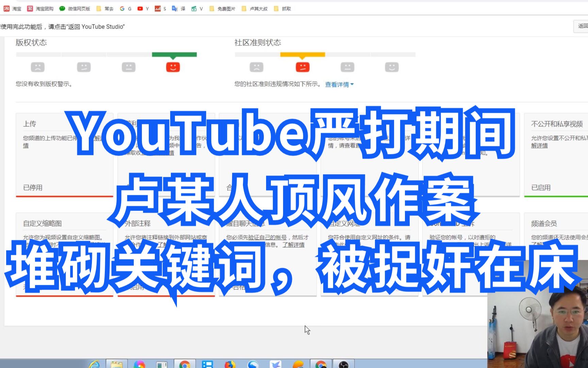Open the green clapperboard V bookmark
This screenshot has width=588, height=368.
(197, 9)
